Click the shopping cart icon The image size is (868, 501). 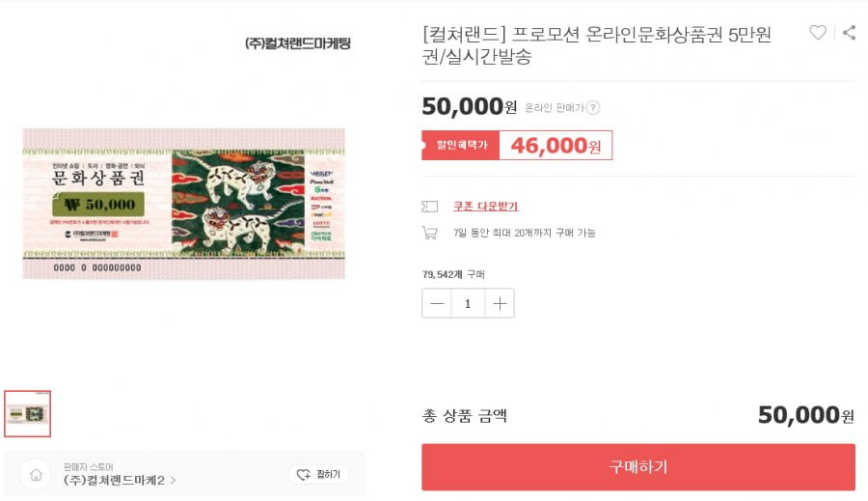point(429,233)
